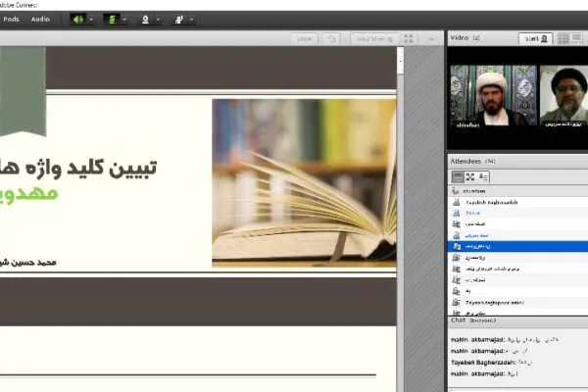Open the Audio menu
588x392 pixels.
(x=40, y=20)
